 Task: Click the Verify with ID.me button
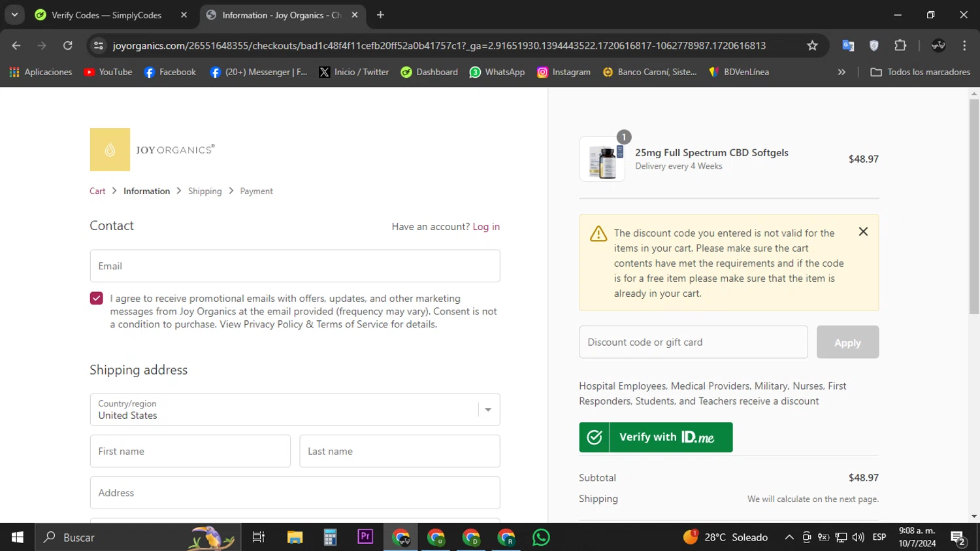pos(656,437)
